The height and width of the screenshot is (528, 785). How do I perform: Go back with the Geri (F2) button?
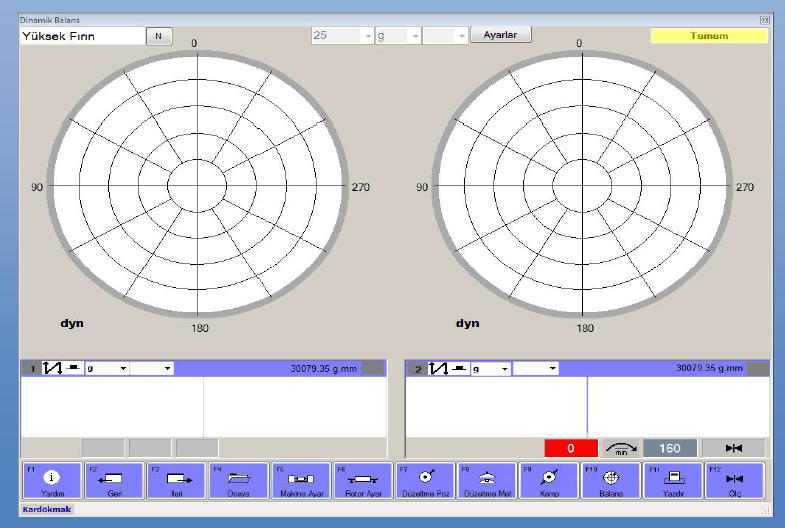click(x=113, y=479)
